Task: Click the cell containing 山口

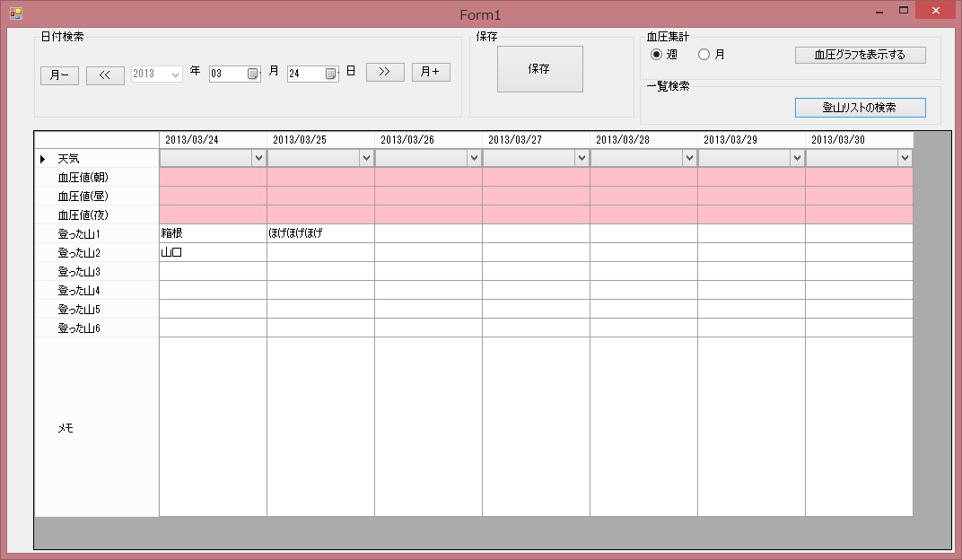Action: point(213,253)
